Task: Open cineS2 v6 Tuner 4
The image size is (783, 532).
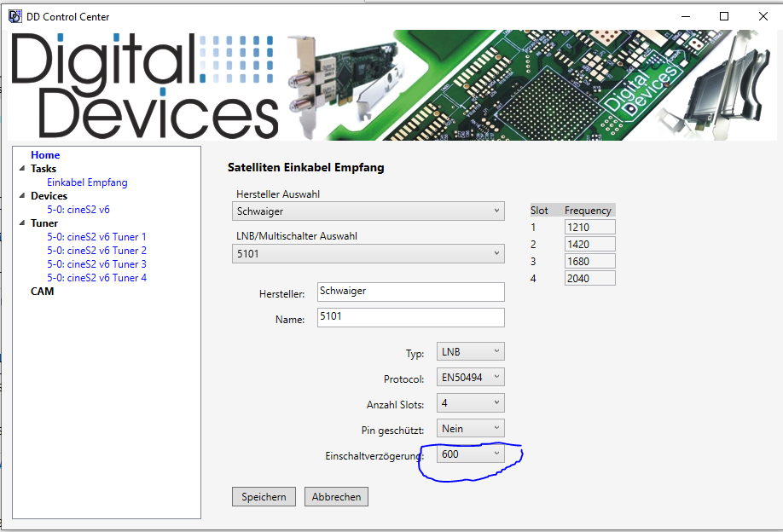Action: (96, 278)
